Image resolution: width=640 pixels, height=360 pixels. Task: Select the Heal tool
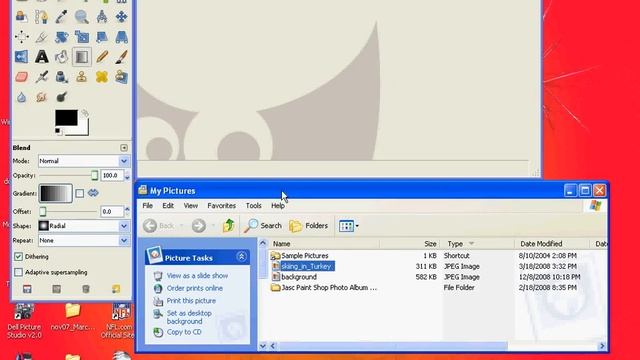[102, 77]
